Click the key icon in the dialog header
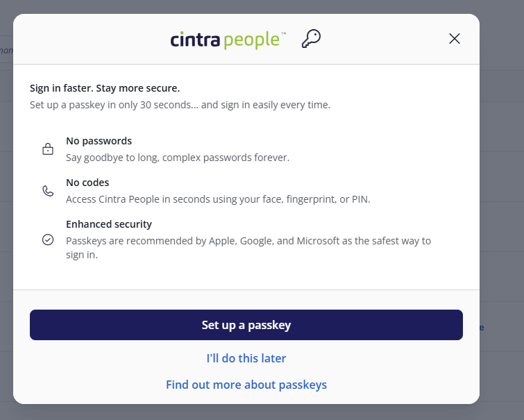The width and height of the screenshot is (524, 420). click(311, 39)
